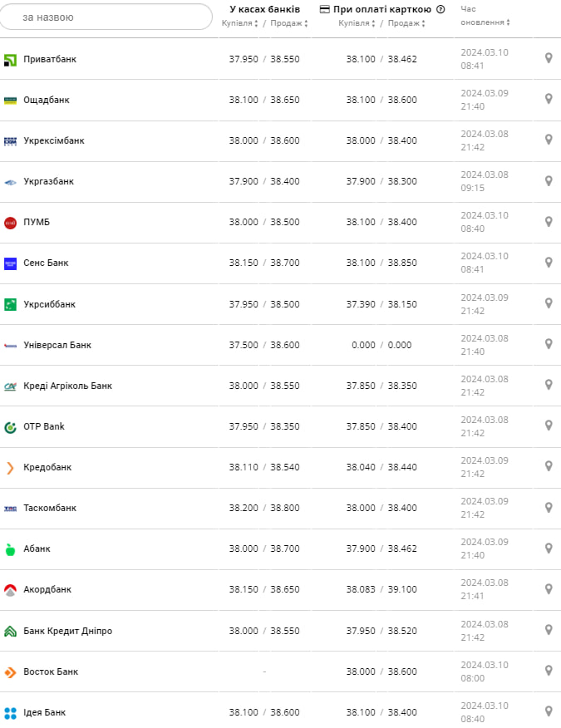Image resolution: width=561 pixels, height=728 pixels.
Task: Click the У касах банків column header
Action: 264,9
